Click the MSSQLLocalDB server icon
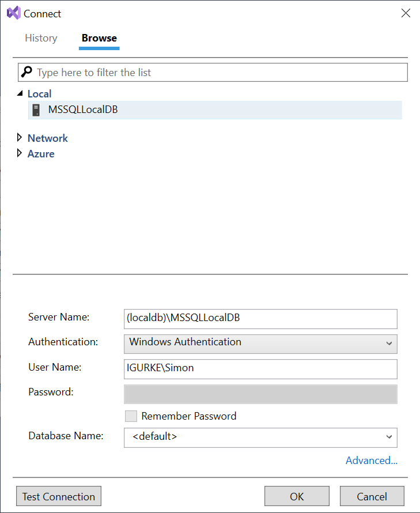 37,110
